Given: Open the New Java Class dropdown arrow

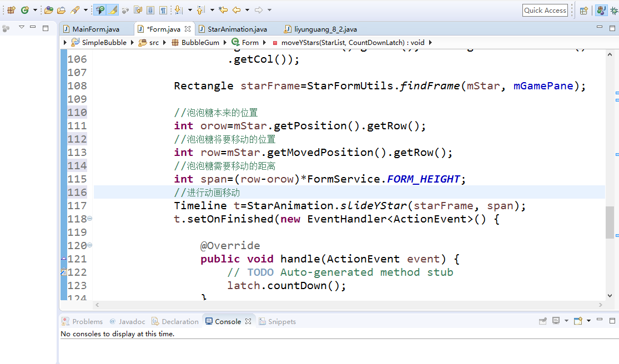Looking at the screenshot, I should pos(35,10).
